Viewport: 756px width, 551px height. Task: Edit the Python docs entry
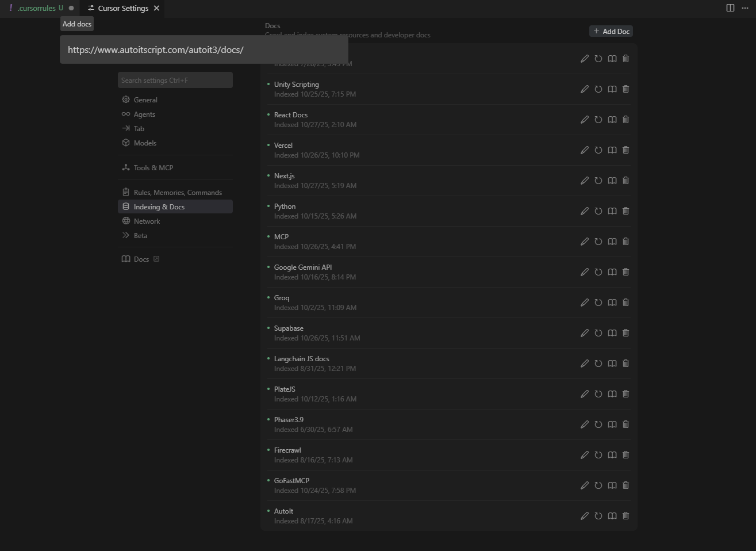tap(584, 211)
